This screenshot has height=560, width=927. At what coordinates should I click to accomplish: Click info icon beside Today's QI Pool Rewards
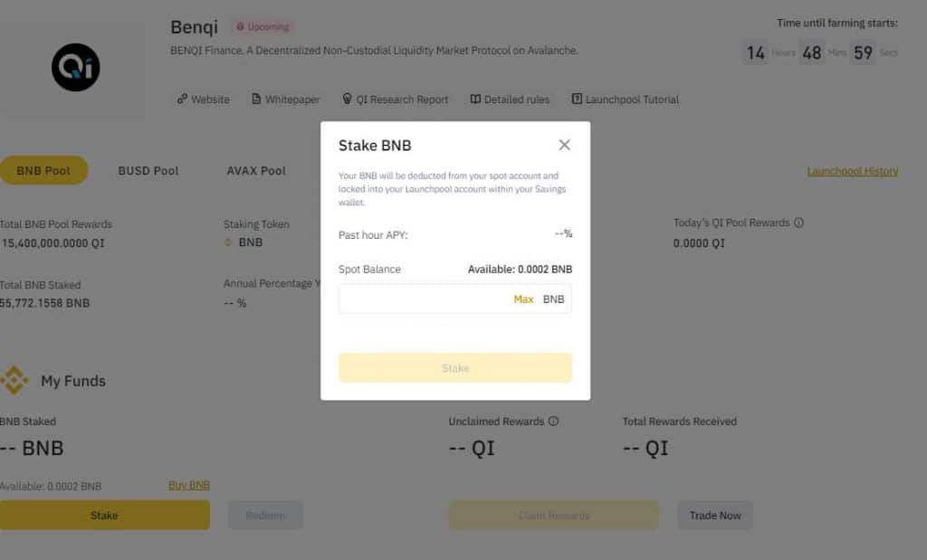pyautogui.click(x=798, y=223)
